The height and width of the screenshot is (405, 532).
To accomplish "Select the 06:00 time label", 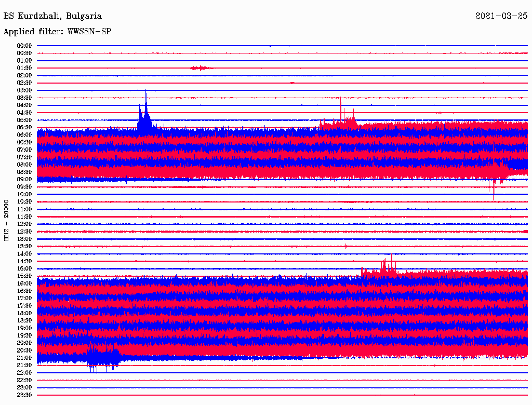I will (24, 135).
